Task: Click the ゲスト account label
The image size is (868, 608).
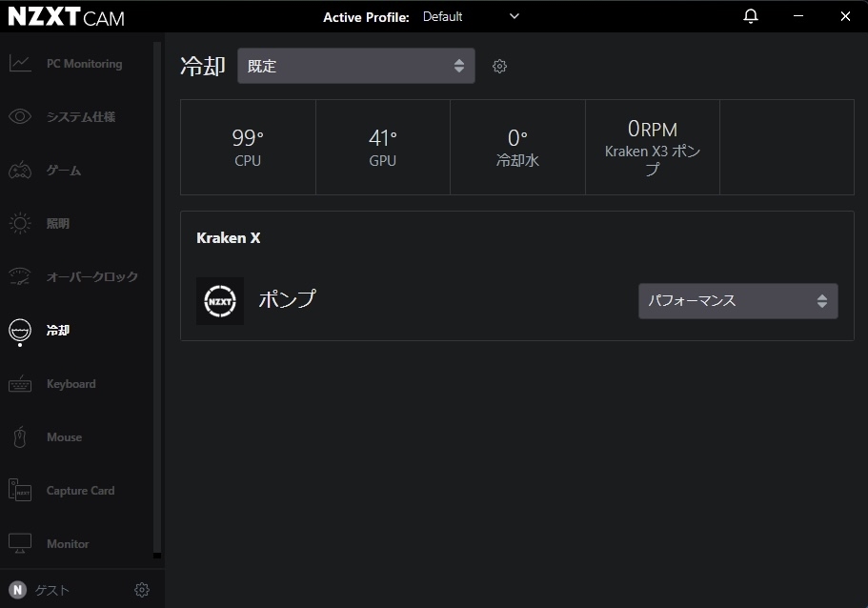Action: (x=52, y=590)
